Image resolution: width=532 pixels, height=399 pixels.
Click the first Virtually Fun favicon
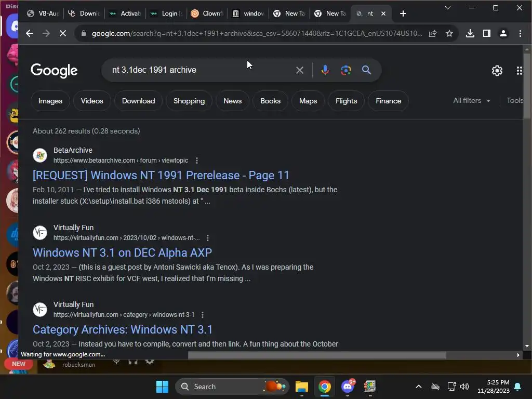(x=40, y=233)
